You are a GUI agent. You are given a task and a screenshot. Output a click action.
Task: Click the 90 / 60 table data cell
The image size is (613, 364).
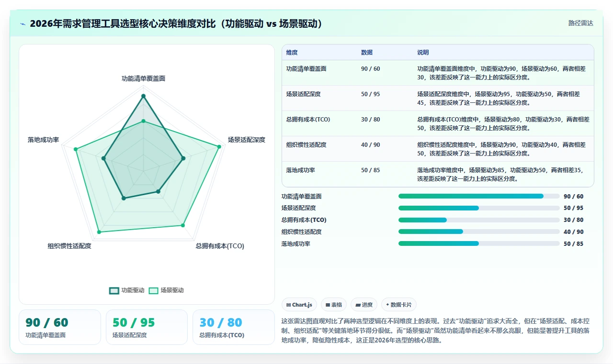tap(371, 69)
